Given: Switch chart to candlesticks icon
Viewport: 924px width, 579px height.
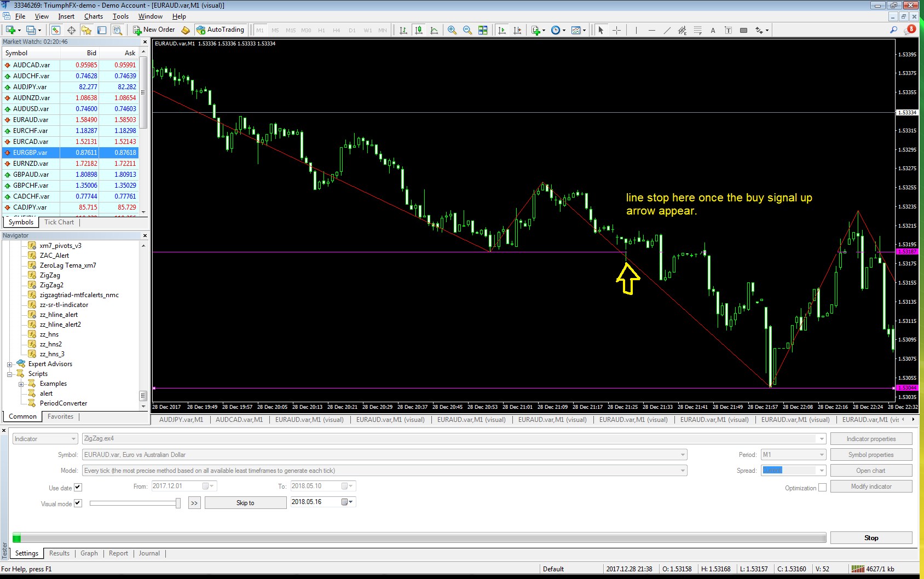Looking at the screenshot, I should [419, 30].
